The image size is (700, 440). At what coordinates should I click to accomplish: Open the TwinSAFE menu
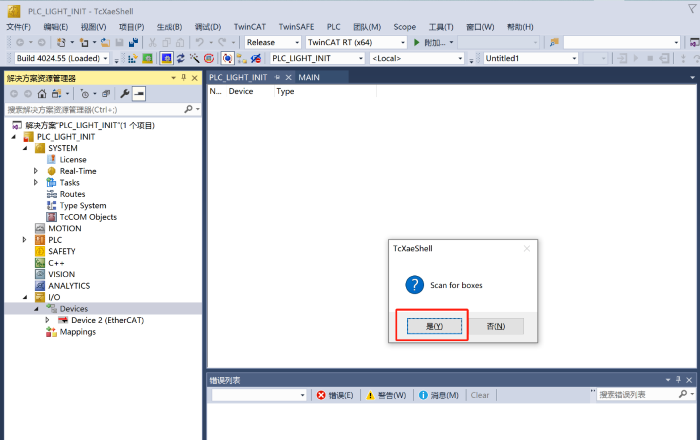295,26
